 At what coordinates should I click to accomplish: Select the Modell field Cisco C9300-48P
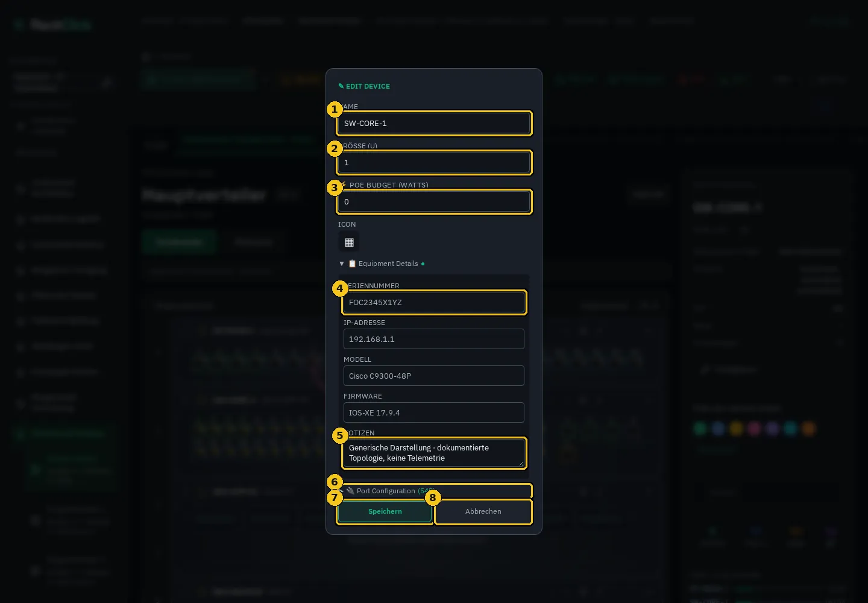point(434,376)
